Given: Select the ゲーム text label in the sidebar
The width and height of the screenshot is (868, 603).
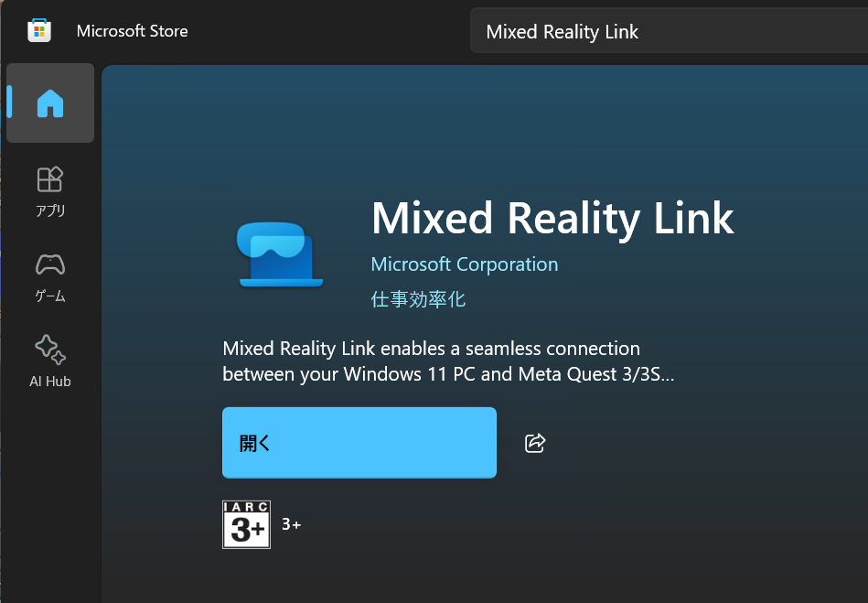Looking at the screenshot, I should (50, 296).
